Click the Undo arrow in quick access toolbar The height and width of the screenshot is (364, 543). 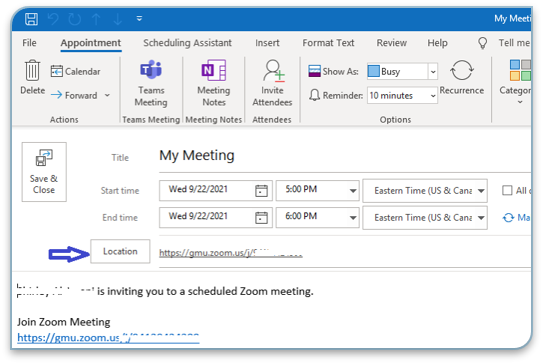[x=53, y=19]
